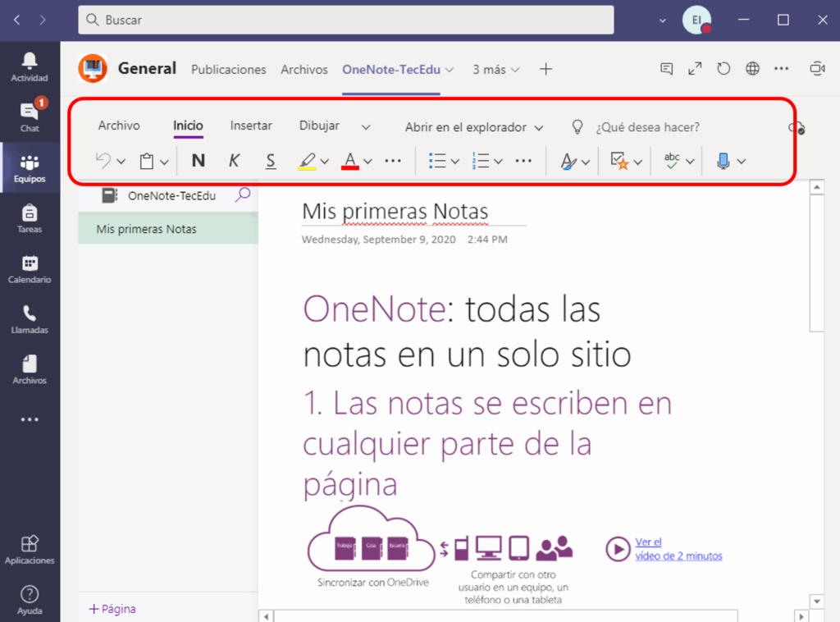Search the notebook with the magnifier icon
This screenshot has width=840, height=622.
(243, 194)
